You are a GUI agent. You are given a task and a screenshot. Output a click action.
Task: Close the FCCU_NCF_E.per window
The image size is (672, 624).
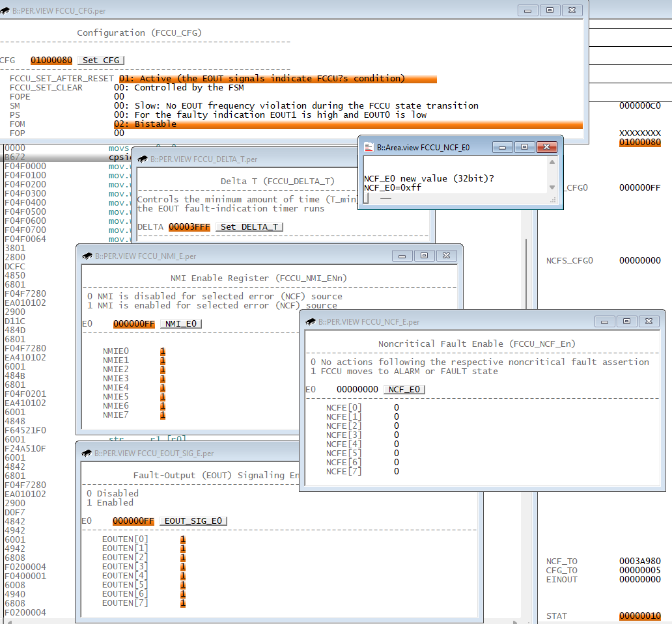click(649, 321)
